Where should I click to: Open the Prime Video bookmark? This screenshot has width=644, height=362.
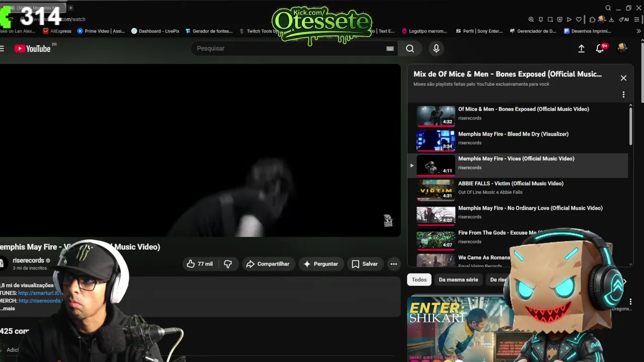[101, 31]
